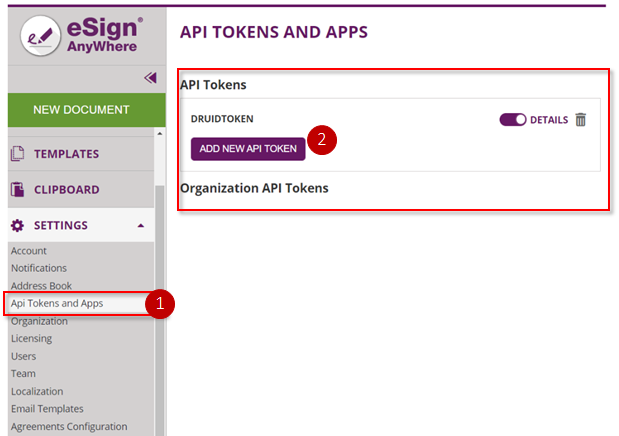
Task: Open the Account settings page
Action: pos(28,251)
